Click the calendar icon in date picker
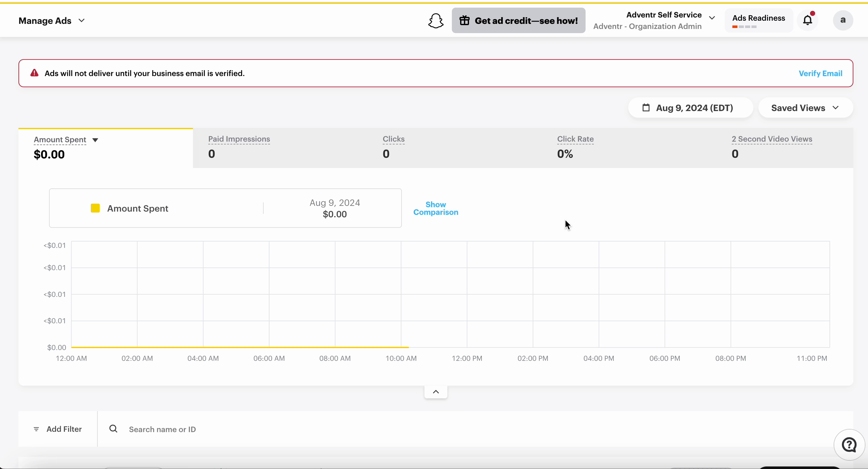This screenshot has width=868, height=469. 646,108
